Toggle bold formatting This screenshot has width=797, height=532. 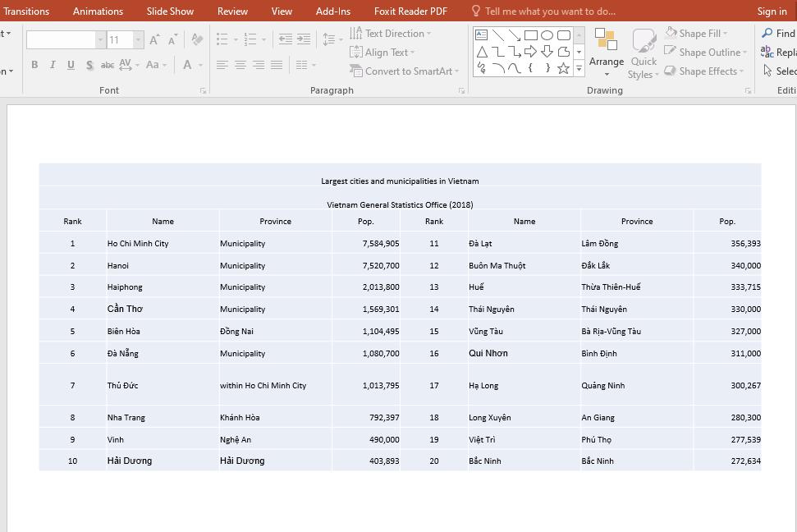pyautogui.click(x=34, y=64)
